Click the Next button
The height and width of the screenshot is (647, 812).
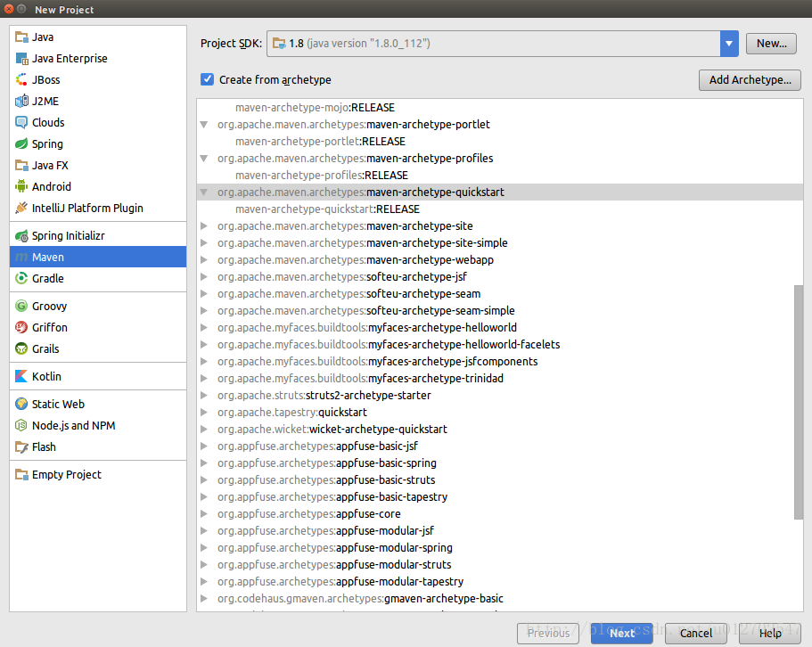pyautogui.click(x=621, y=633)
